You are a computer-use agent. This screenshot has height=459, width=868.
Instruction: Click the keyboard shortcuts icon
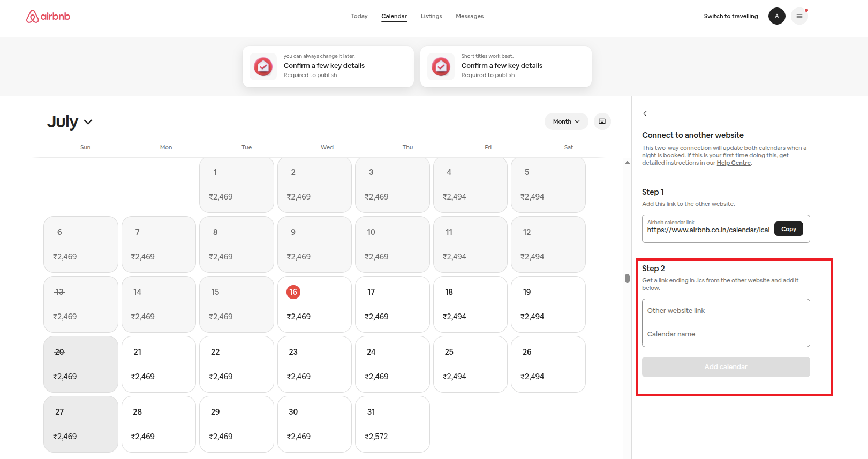point(602,121)
